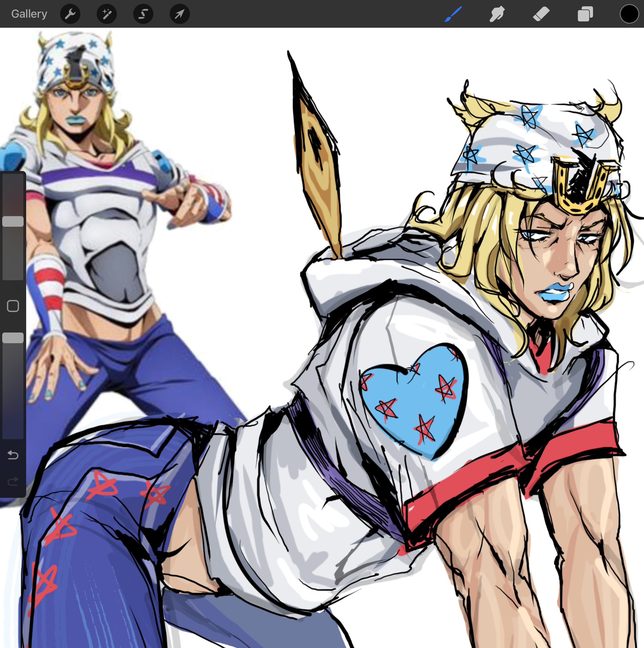Undo the last stroke
The width and height of the screenshot is (644, 648).
(x=13, y=455)
